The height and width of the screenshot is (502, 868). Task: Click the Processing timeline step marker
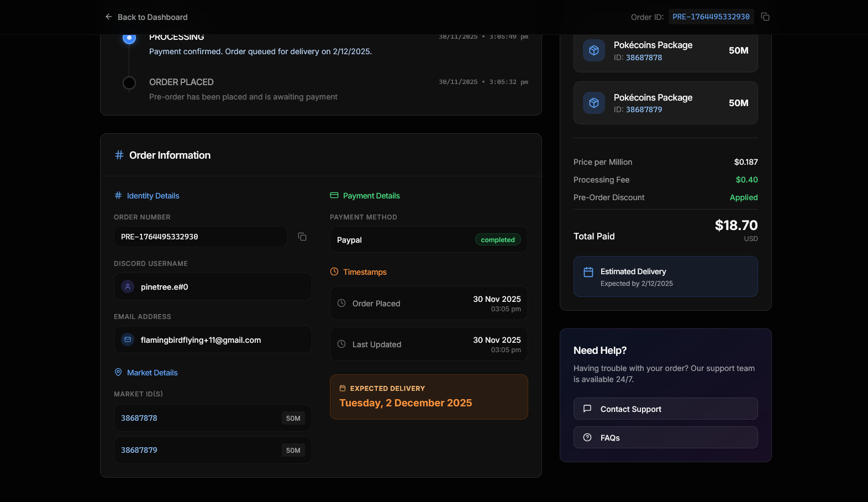click(x=129, y=38)
